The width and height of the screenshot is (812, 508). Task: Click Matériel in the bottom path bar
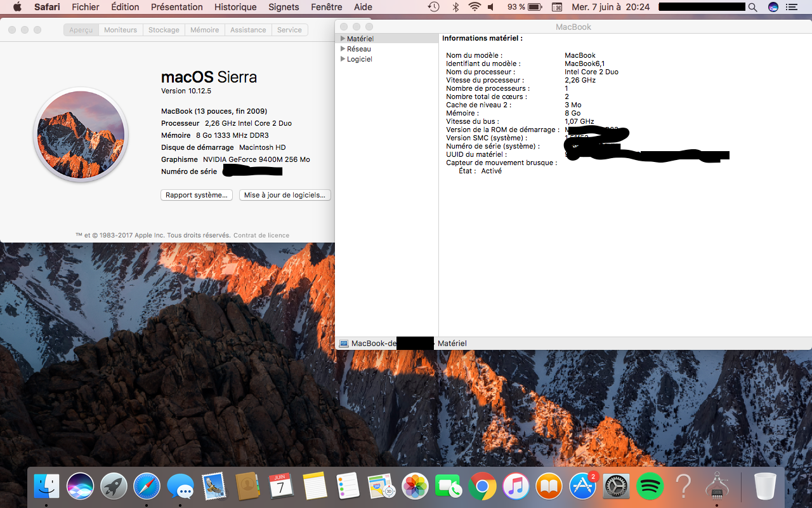point(452,344)
